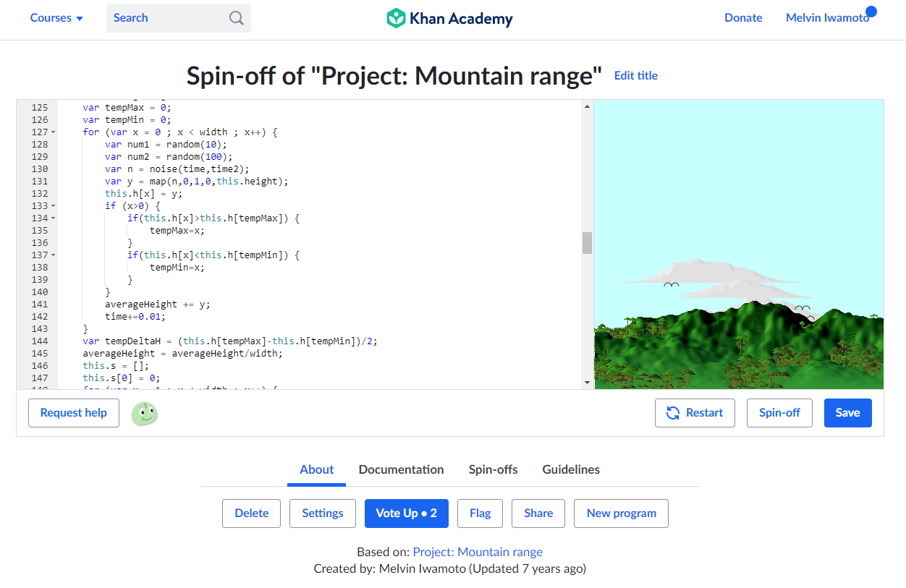Open the Courses dropdown menu

click(56, 18)
